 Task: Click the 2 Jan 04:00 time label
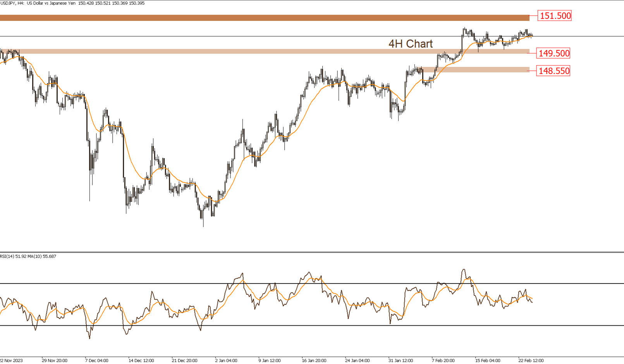coord(226,361)
